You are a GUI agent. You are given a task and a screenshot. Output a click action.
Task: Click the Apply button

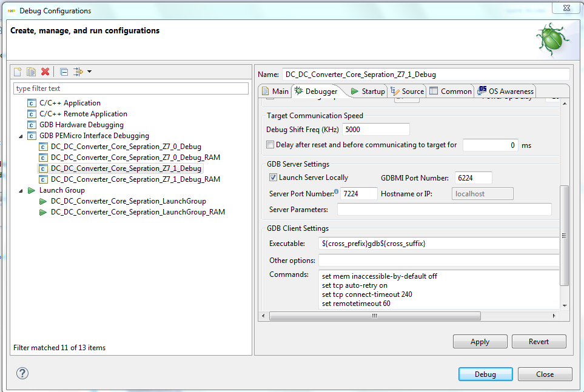(480, 341)
